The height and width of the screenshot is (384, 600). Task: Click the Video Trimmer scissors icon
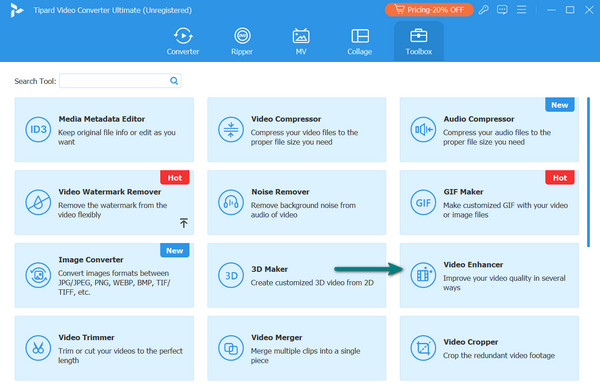point(38,348)
